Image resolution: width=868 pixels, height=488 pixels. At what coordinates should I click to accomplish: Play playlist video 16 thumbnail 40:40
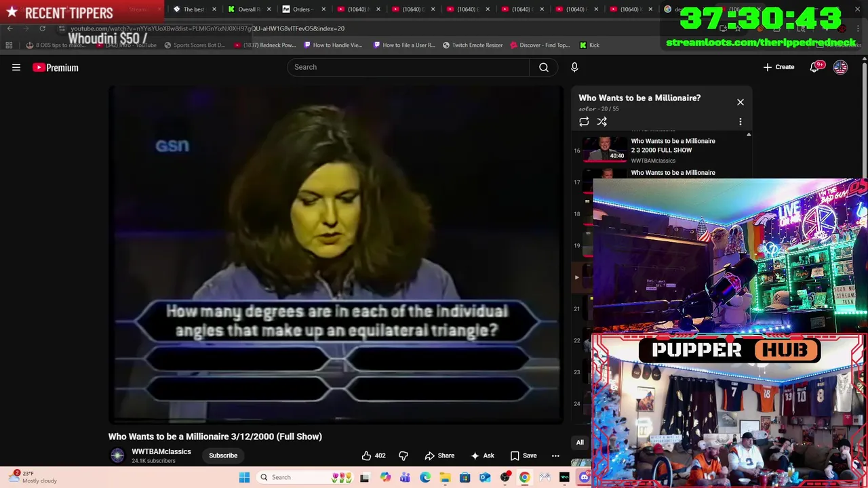coord(605,150)
